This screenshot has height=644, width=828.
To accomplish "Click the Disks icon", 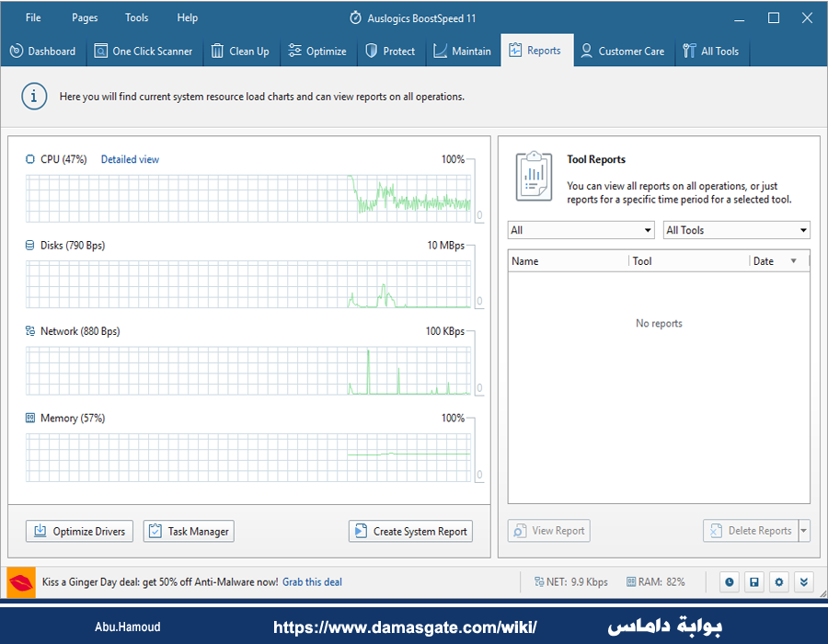I will coord(30,245).
